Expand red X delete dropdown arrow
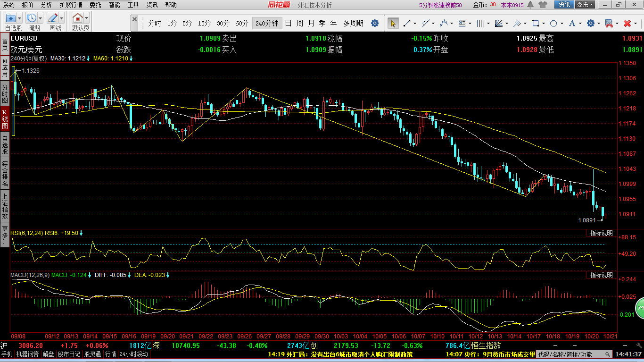 point(636,23)
